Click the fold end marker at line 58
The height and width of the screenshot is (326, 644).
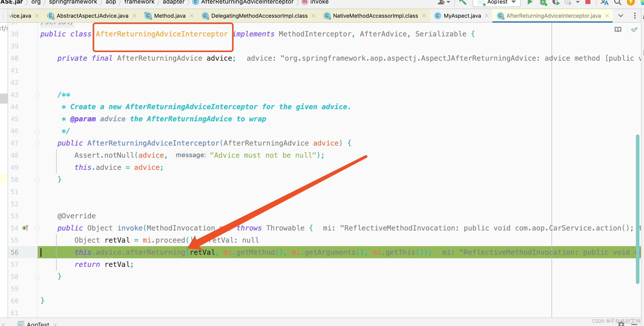(x=37, y=276)
